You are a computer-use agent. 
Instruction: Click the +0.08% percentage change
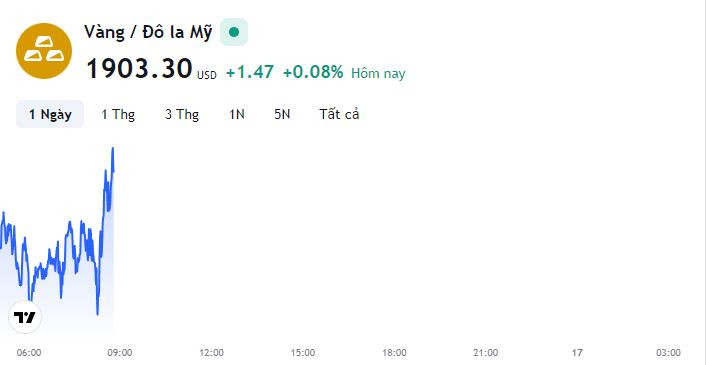point(313,72)
